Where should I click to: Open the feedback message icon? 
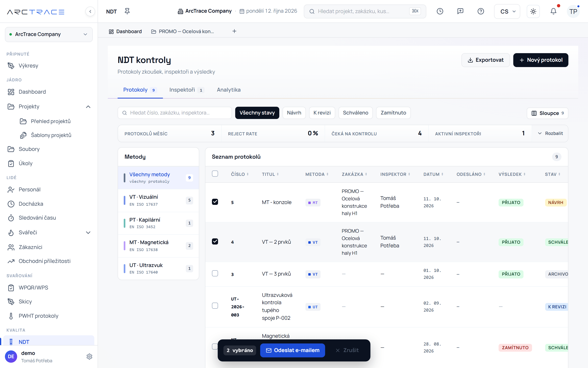coord(460,11)
